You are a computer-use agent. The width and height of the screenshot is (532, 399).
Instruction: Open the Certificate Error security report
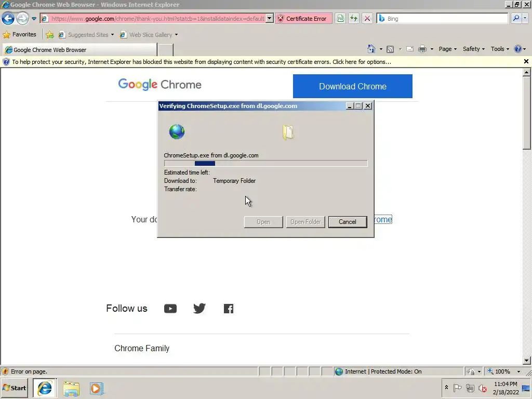click(x=303, y=19)
